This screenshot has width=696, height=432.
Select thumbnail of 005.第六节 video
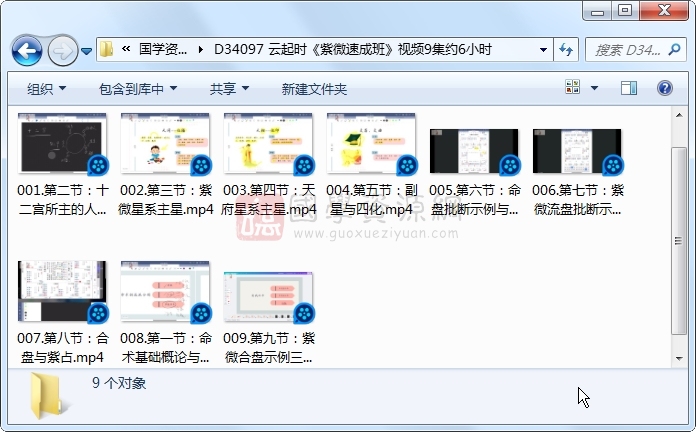pos(474,151)
